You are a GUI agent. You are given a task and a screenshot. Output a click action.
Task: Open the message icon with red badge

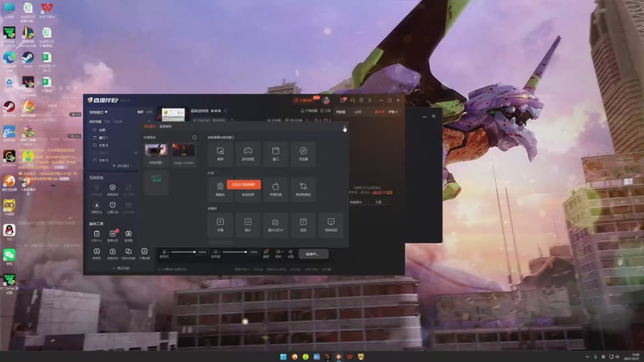pyautogui.click(x=343, y=100)
